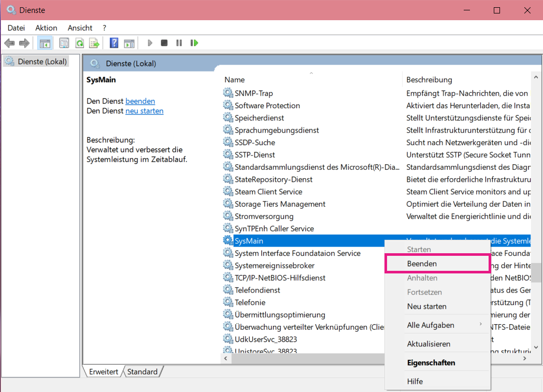The width and height of the screenshot is (543, 392).
Task: Click gear icon beside Software Protection
Action: [x=228, y=105]
